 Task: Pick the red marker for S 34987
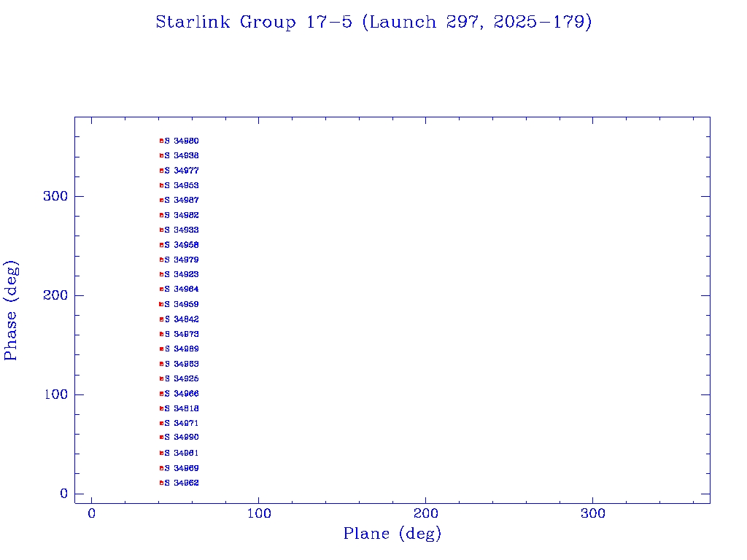tap(161, 200)
